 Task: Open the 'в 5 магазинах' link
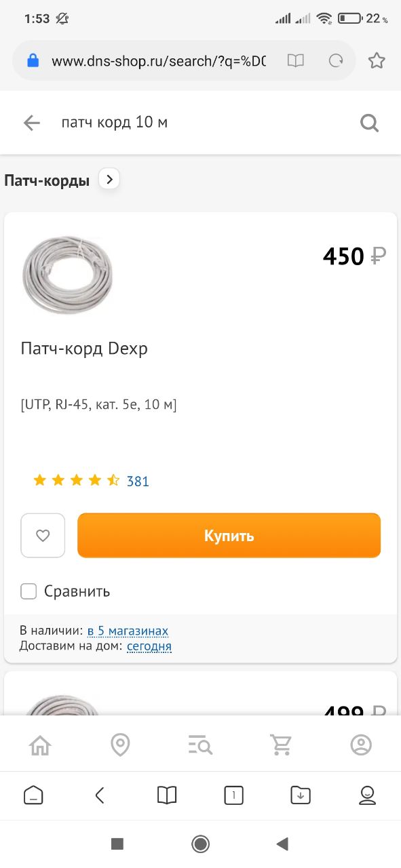point(128,631)
